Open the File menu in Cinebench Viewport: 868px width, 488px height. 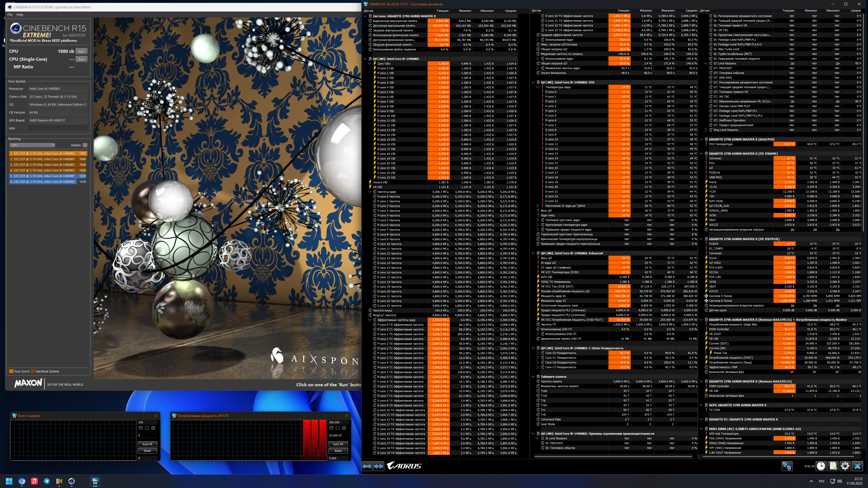[x=10, y=14]
